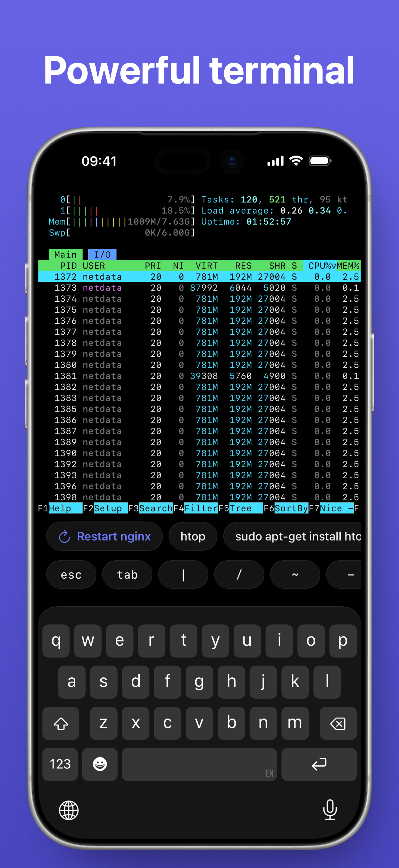399x868 pixels.
Task: Tap the c key
Action: click(x=167, y=723)
